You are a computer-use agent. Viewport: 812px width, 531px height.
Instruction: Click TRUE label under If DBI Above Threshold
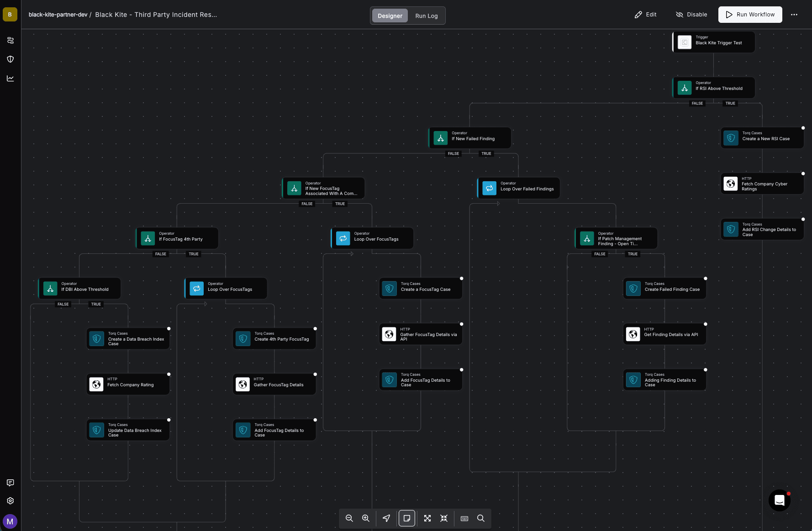coord(96,304)
